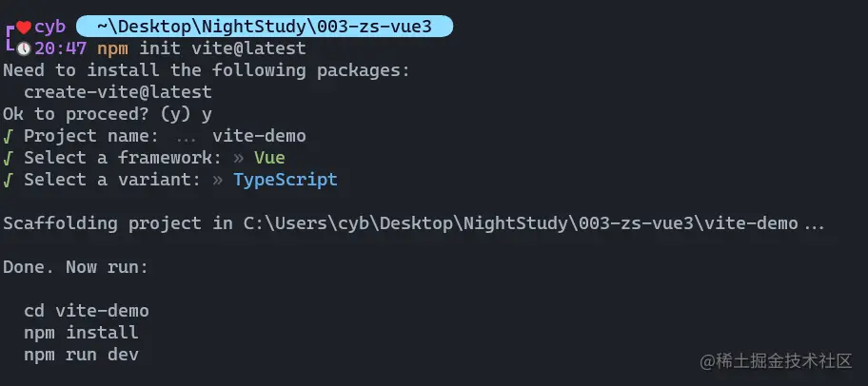Click the red heart icon in prompt
The height and width of the screenshot is (386, 868).
click(x=23, y=28)
